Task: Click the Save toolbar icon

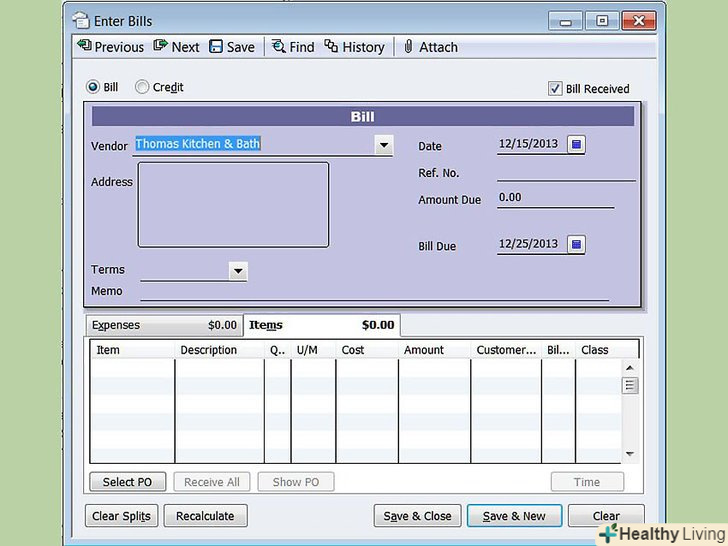Action: 231,47
